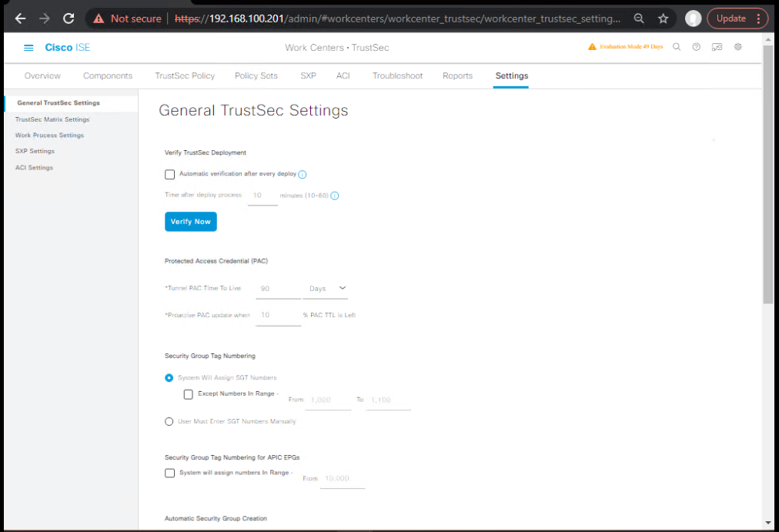Click the Tunnel PAC Time To Live field
The image size is (779, 532).
pos(278,289)
